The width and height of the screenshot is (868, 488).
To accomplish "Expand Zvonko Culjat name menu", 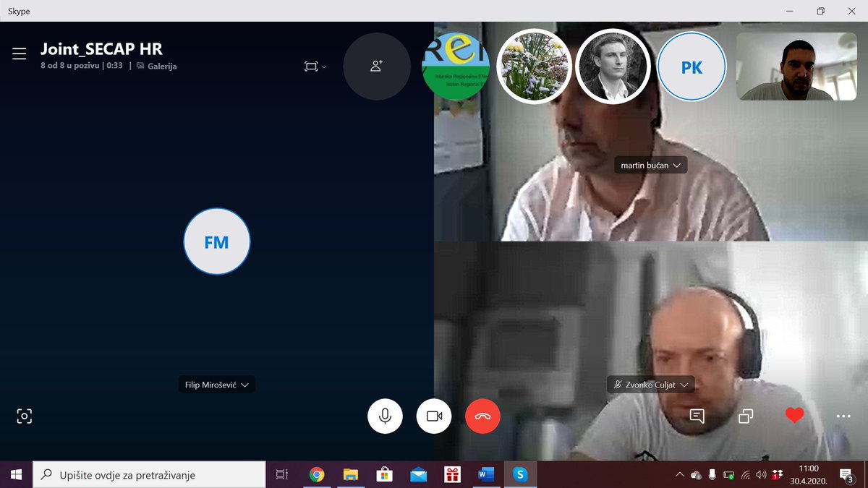I will click(x=650, y=385).
